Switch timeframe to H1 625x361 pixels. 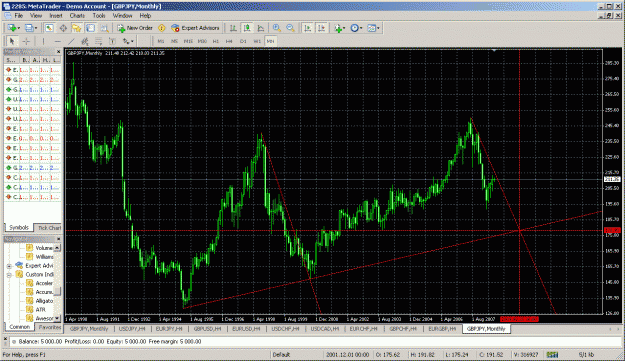coord(216,41)
